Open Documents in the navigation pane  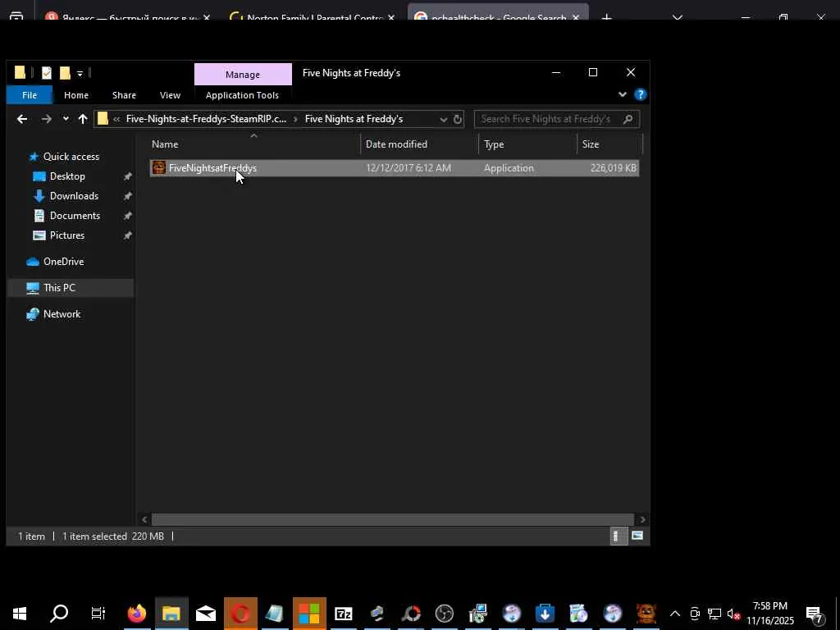(x=75, y=216)
